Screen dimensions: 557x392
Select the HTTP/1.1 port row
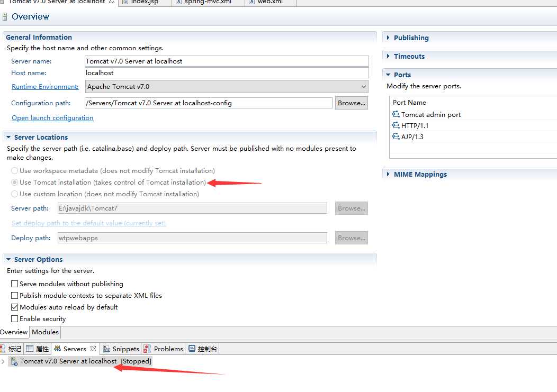click(473, 125)
